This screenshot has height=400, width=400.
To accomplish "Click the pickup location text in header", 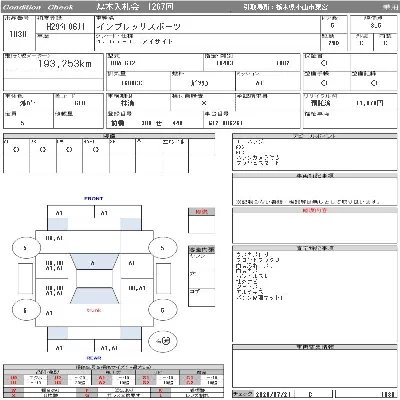I will (285, 7).
